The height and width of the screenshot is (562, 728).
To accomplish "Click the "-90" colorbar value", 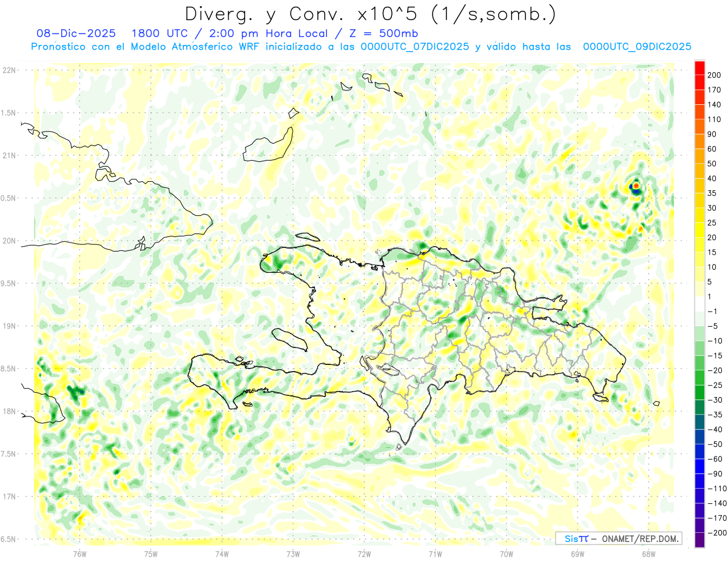I will [716, 474].
